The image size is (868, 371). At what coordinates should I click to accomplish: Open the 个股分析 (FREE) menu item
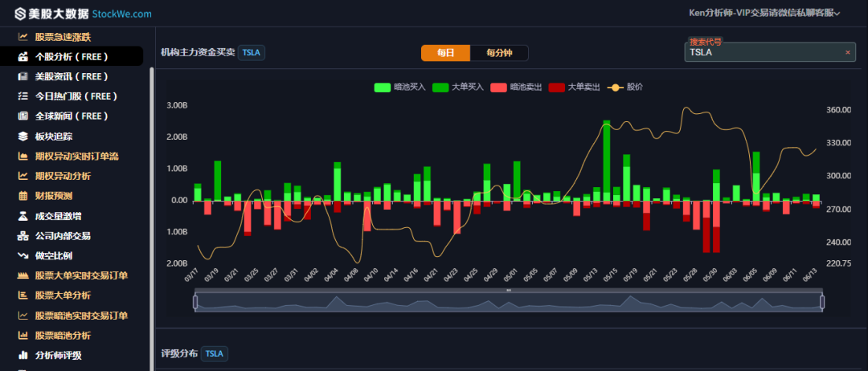(x=72, y=56)
